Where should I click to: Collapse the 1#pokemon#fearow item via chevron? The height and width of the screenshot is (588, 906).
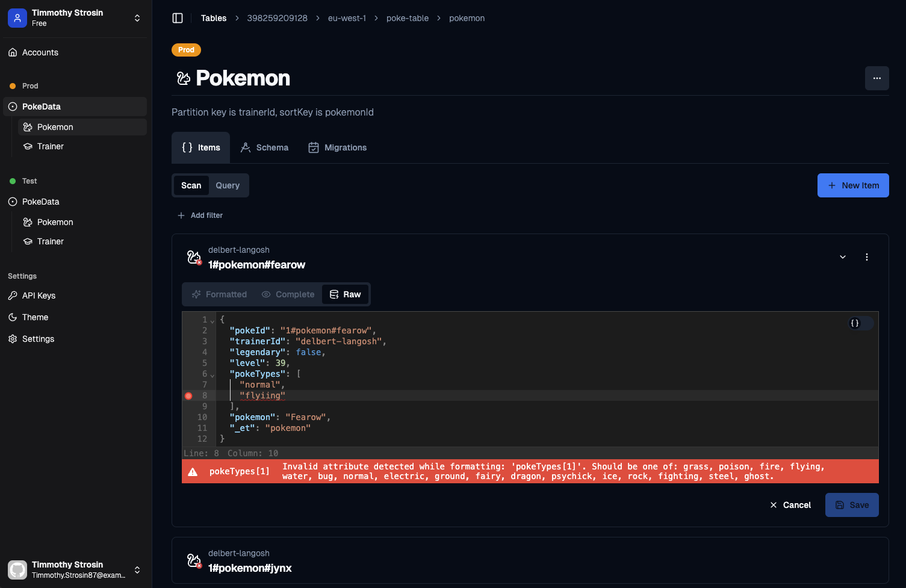[842, 256]
